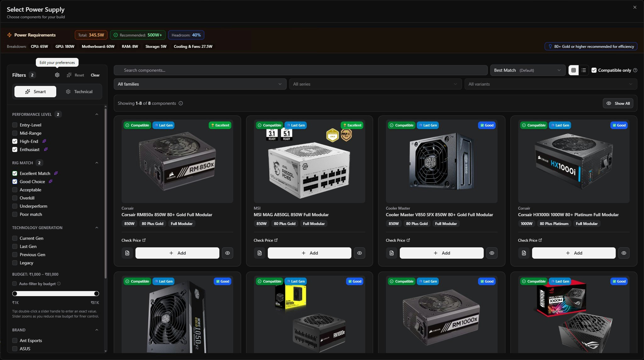Click the Show All button
644x360 pixels.
(618, 103)
